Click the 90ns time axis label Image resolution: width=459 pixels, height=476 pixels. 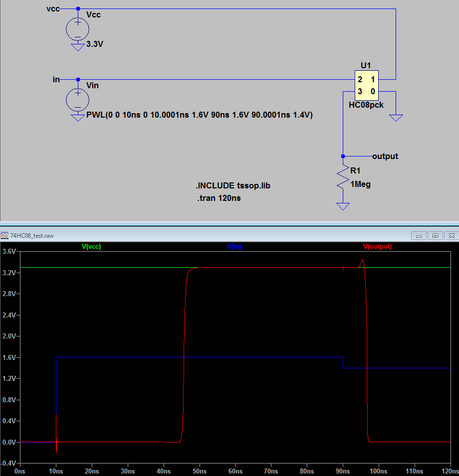pyautogui.click(x=343, y=472)
